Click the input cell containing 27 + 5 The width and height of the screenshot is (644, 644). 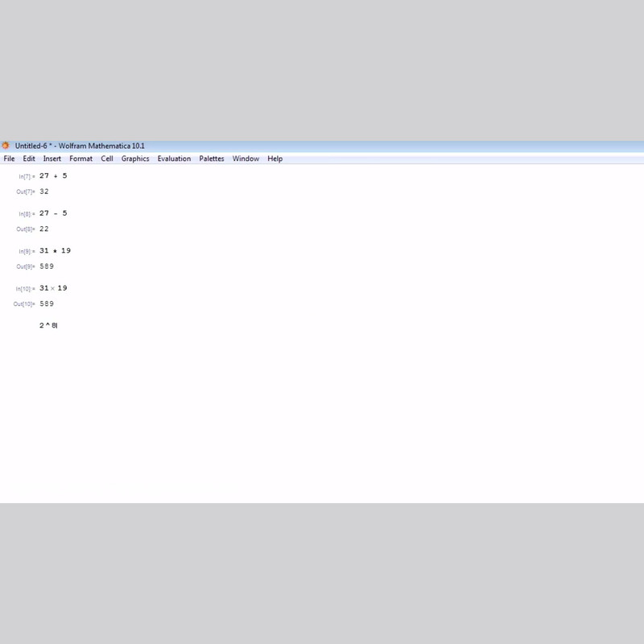click(x=53, y=175)
